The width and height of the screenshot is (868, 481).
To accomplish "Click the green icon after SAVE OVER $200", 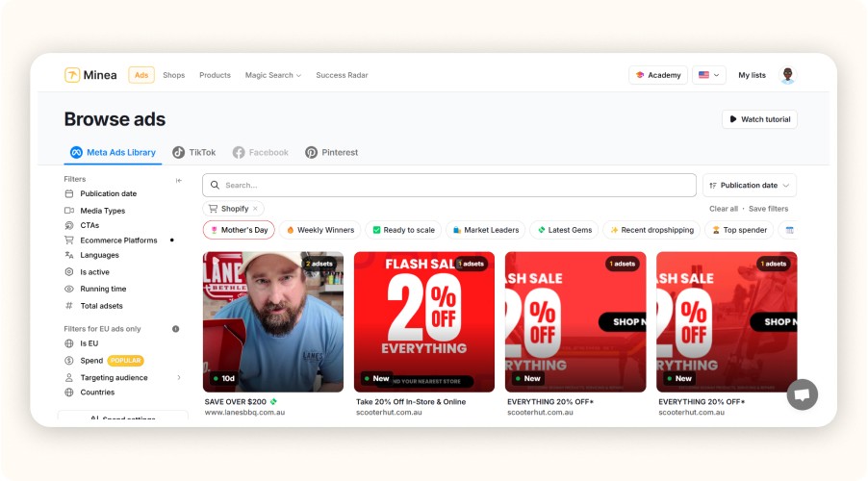I will [x=273, y=402].
